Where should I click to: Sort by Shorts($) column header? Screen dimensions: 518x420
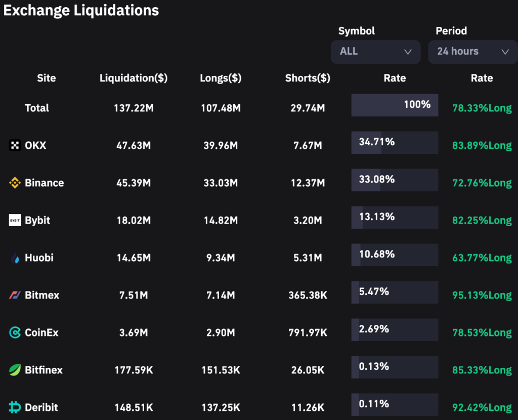tap(308, 78)
